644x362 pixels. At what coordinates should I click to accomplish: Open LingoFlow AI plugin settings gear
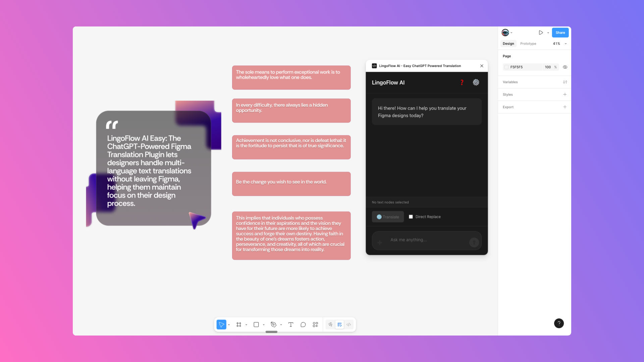tap(476, 82)
